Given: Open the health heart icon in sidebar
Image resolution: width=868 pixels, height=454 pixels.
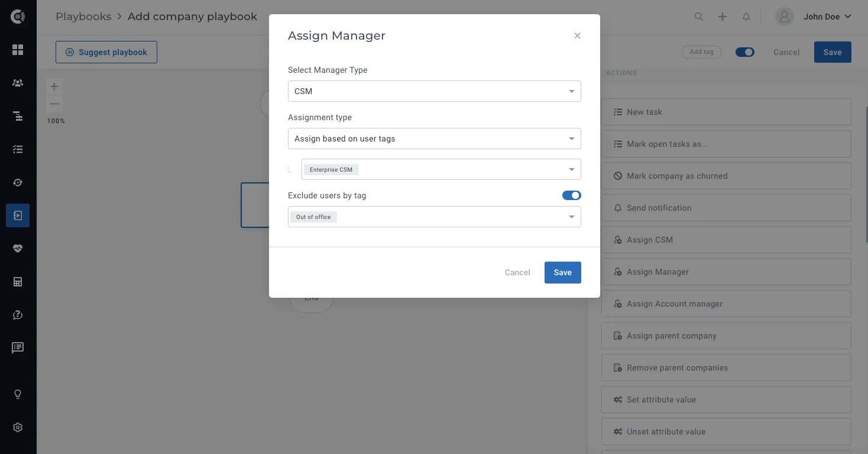Looking at the screenshot, I should tap(18, 249).
